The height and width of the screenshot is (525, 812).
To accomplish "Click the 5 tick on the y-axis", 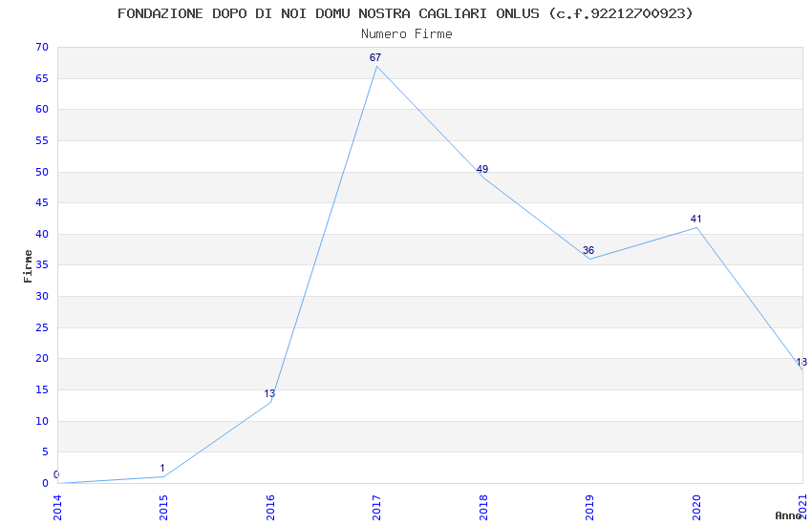I will (45, 452).
